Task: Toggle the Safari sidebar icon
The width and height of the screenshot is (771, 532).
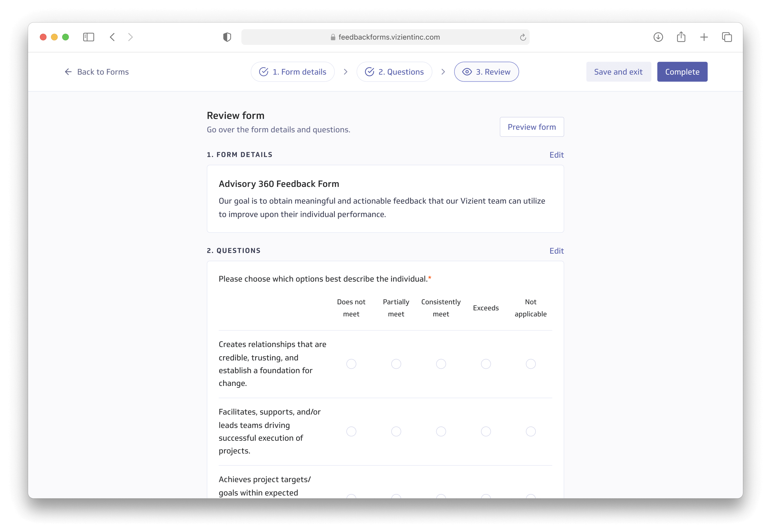Action: coord(88,37)
